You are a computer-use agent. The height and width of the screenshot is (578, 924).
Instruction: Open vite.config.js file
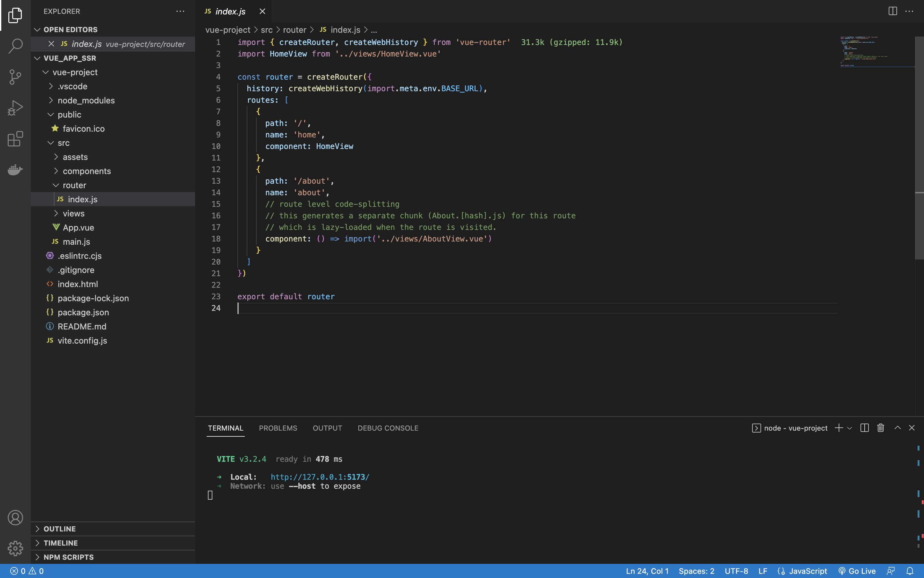point(113,341)
